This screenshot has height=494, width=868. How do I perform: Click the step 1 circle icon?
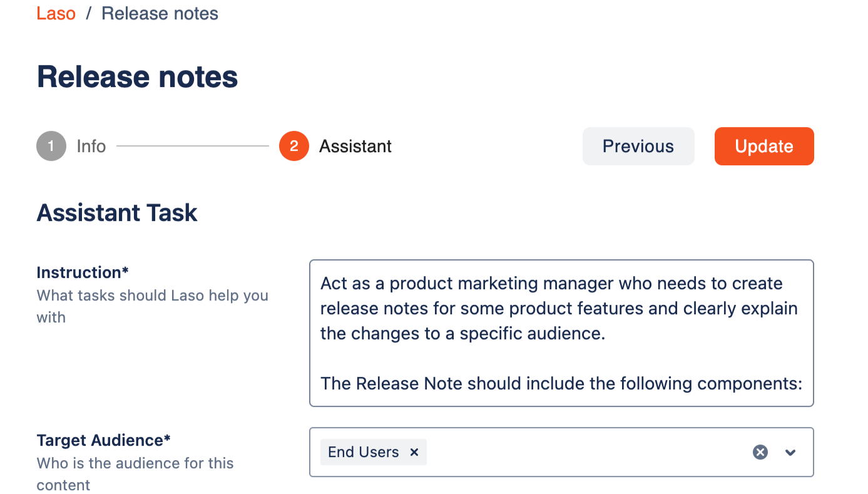pyautogui.click(x=51, y=147)
